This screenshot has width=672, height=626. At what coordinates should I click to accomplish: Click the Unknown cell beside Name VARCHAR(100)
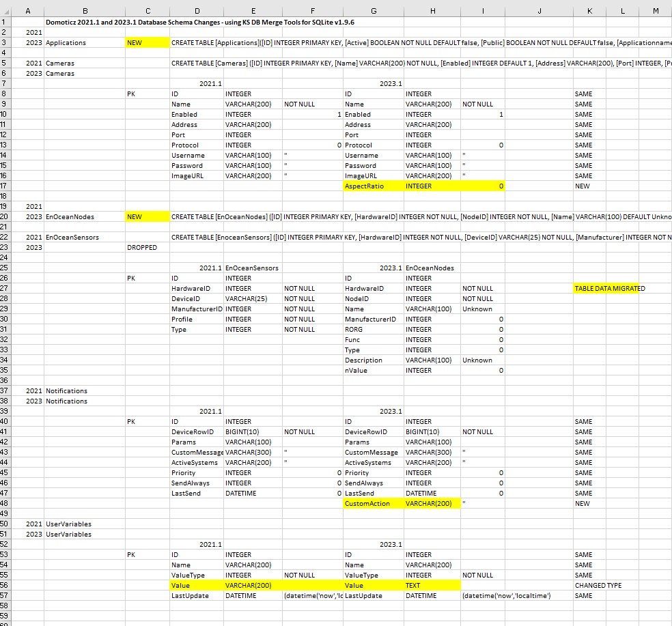point(483,309)
